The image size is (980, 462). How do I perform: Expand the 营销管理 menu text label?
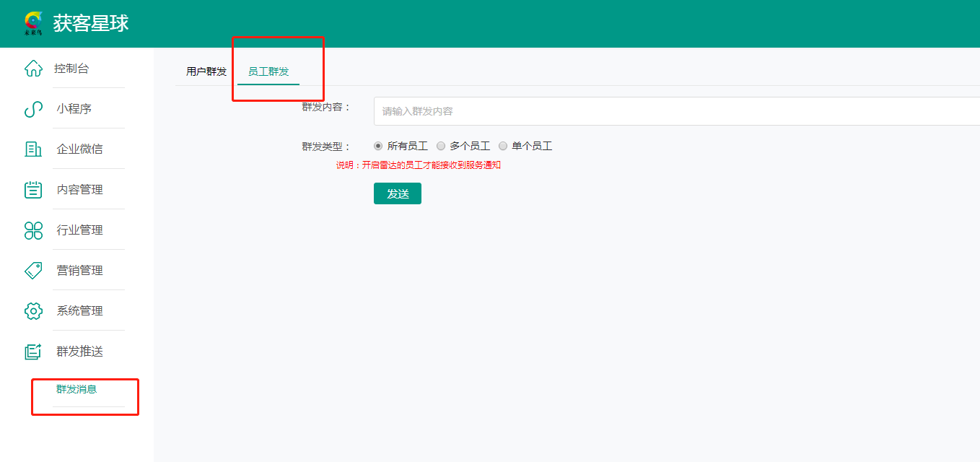[x=79, y=271]
